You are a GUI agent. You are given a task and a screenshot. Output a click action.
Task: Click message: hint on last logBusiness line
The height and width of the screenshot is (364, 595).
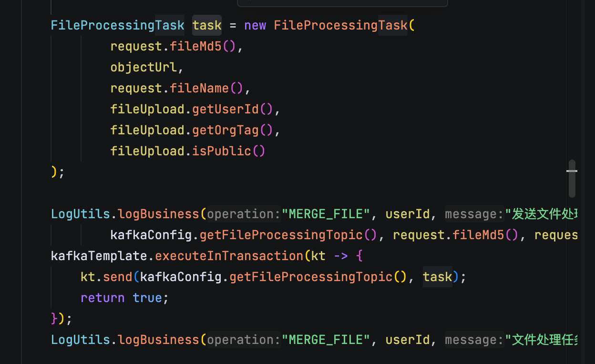[x=474, y=340]
